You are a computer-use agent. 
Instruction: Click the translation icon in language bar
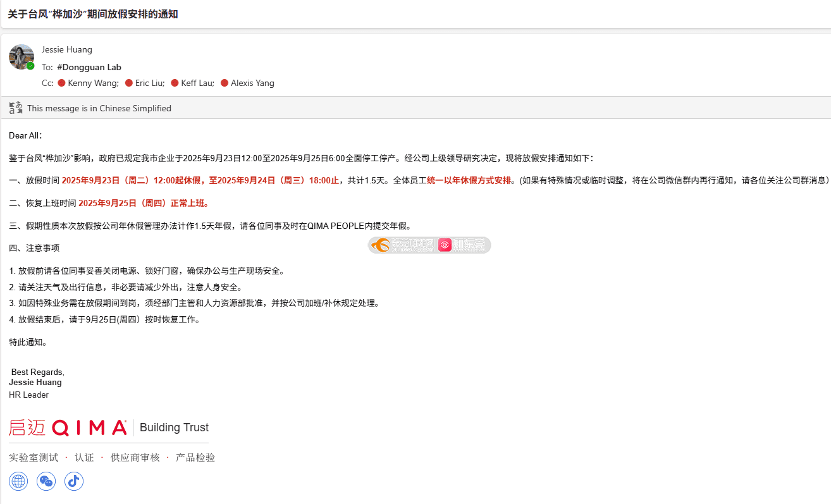[16, 108]
